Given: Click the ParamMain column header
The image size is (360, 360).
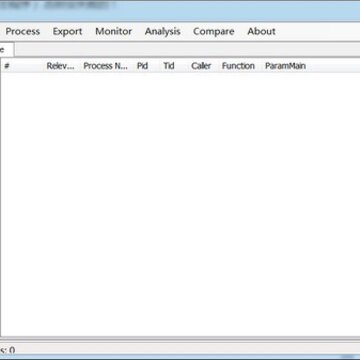Looking at the screenshot, I should point(285,66).
